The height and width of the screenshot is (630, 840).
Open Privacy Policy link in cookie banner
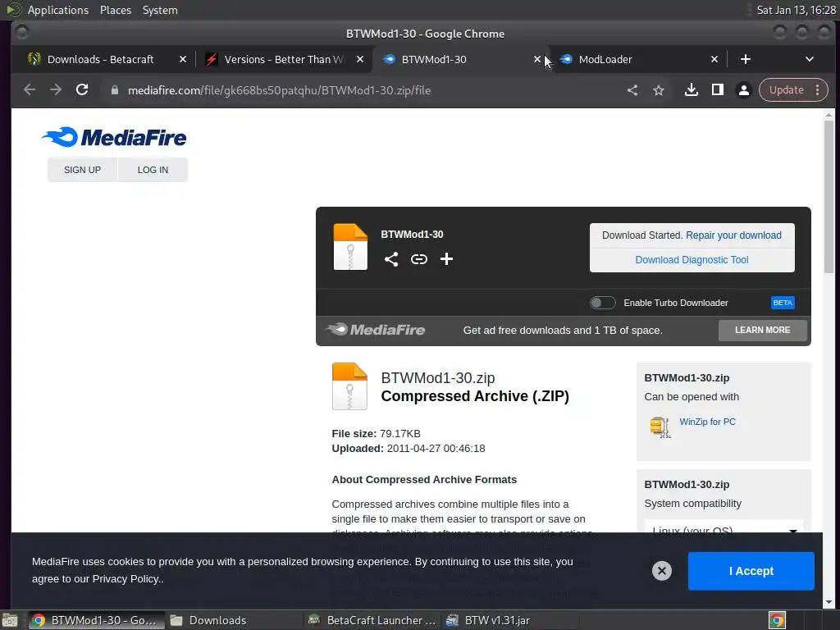[126, 579]
